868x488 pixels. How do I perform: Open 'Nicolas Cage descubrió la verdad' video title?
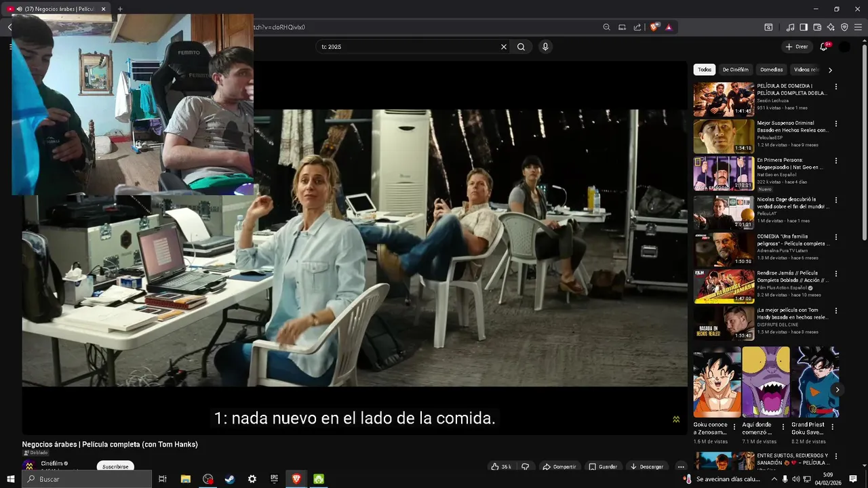793,203
